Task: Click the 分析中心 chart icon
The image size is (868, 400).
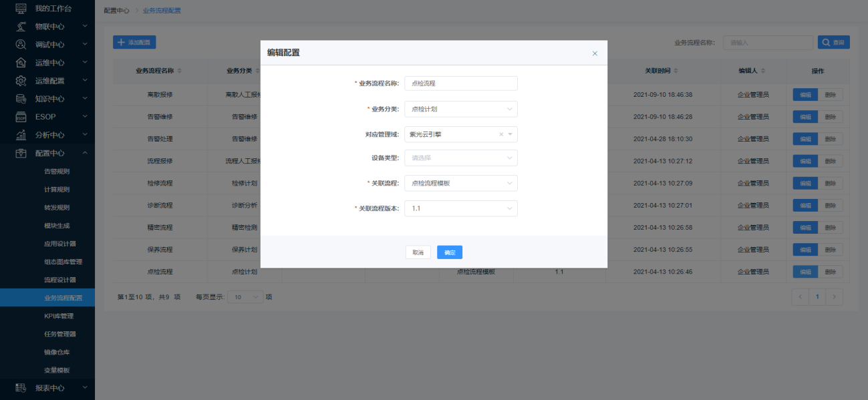Action: (21, 135)
